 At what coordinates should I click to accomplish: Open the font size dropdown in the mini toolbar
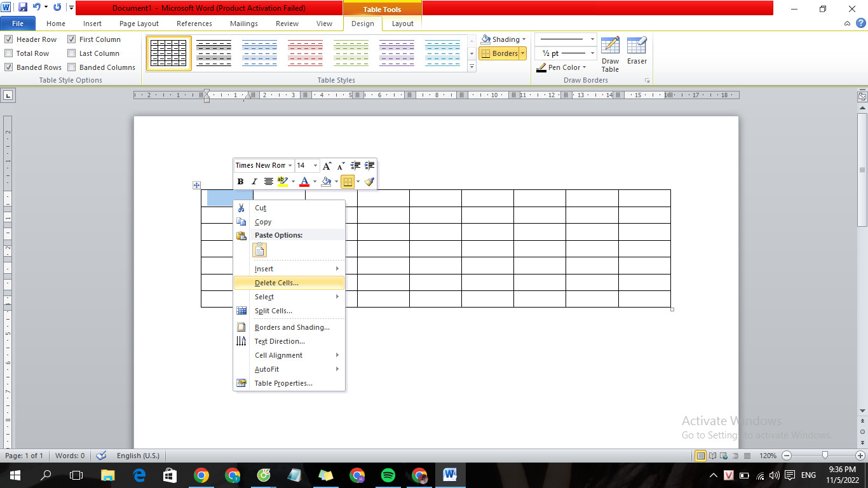315,165
